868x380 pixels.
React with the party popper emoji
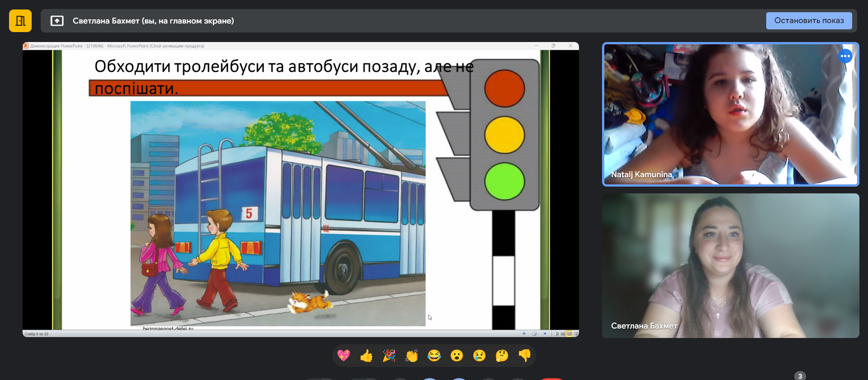click(389, 356)
